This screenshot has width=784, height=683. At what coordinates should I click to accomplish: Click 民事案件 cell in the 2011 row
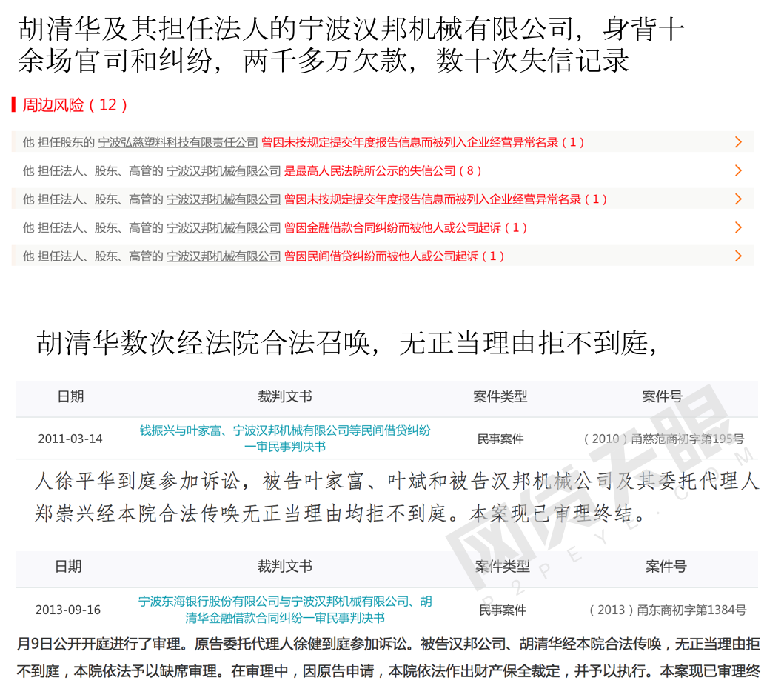(500, 439)
